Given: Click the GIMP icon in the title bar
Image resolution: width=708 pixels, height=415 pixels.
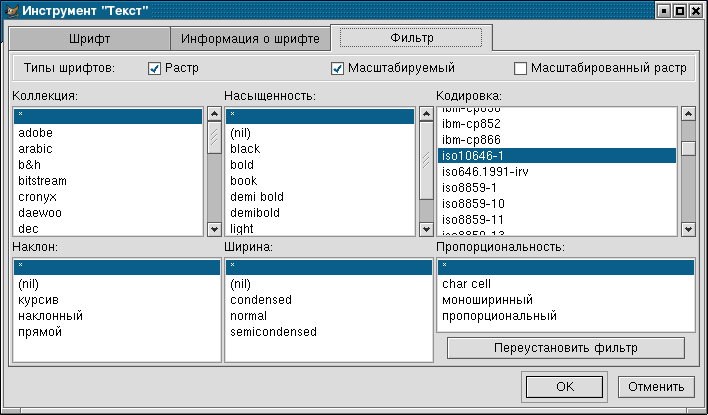Looking at the screenshot, I should point(11,10).
